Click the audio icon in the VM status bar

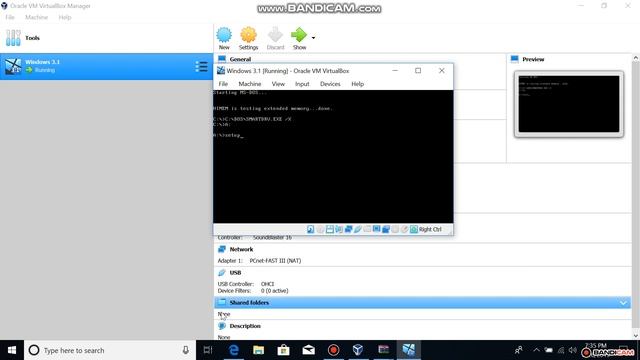(x=339, y=229)
